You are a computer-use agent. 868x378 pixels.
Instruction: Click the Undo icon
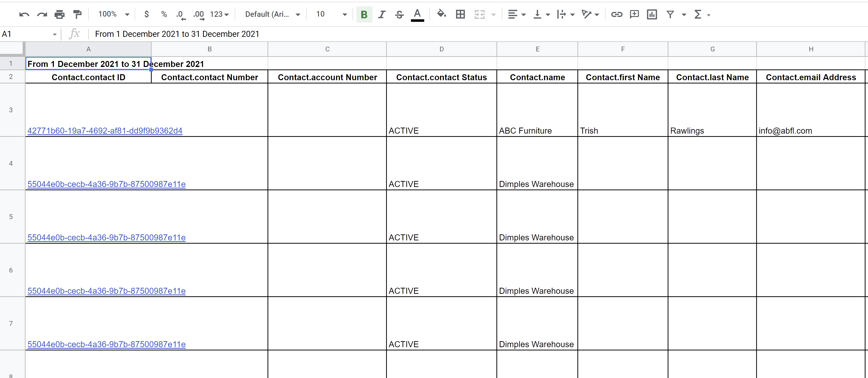pos(24,15)
